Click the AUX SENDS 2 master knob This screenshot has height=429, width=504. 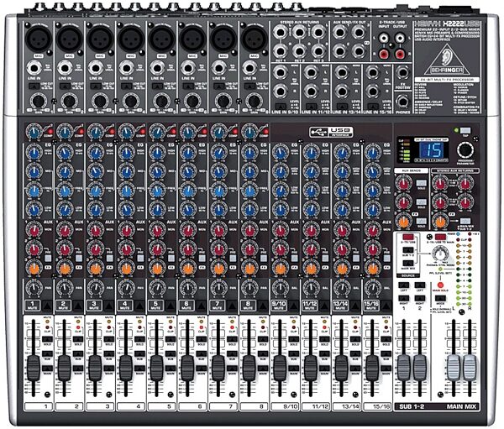pos(404,202)
